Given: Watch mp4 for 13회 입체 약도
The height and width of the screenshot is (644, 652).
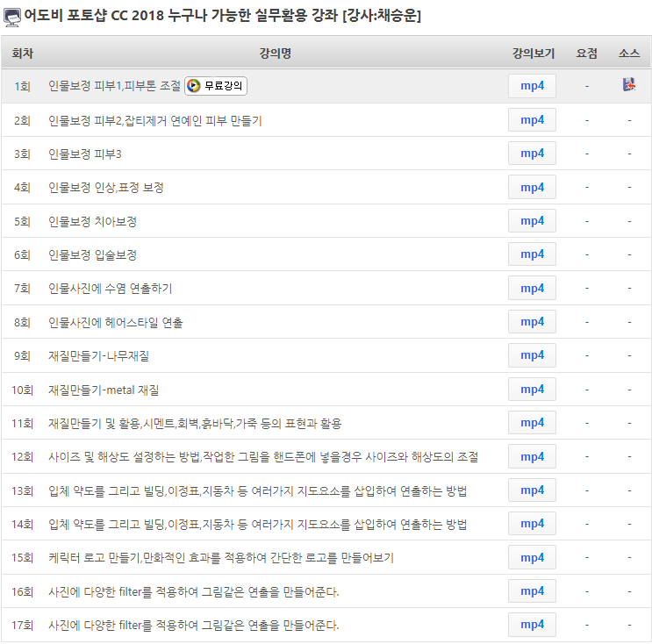Looking at the screenshot, I should (x=532, y=490).
